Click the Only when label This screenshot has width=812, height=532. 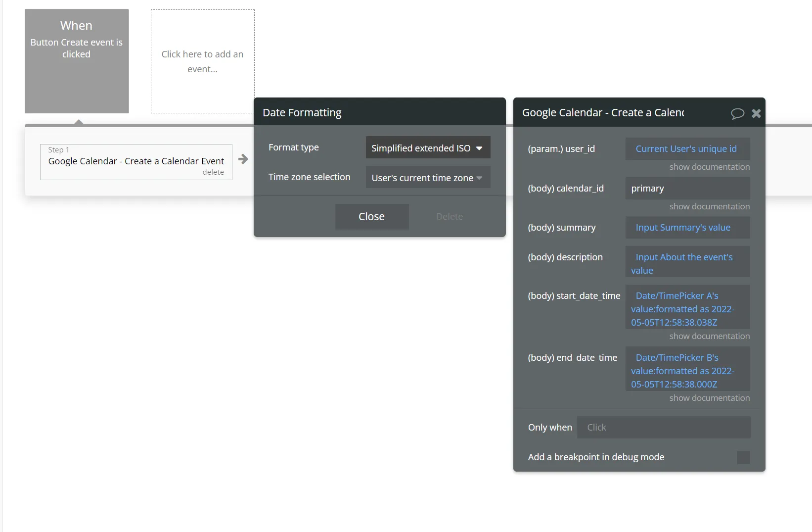click(x=550, y=428)
